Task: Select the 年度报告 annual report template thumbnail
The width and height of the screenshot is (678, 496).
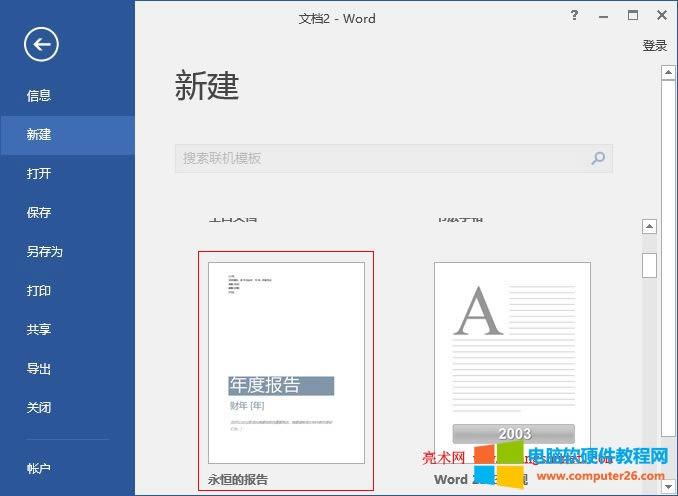Action: pos(286,362)
